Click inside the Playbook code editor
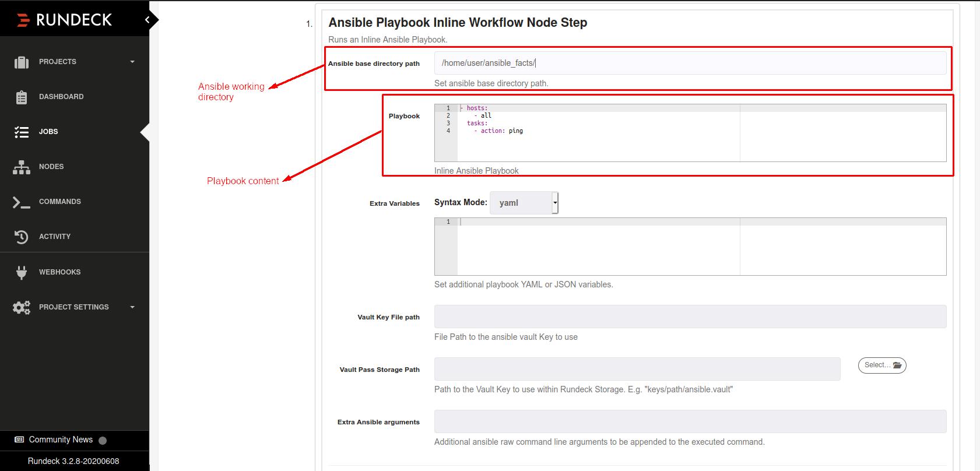 690,133
